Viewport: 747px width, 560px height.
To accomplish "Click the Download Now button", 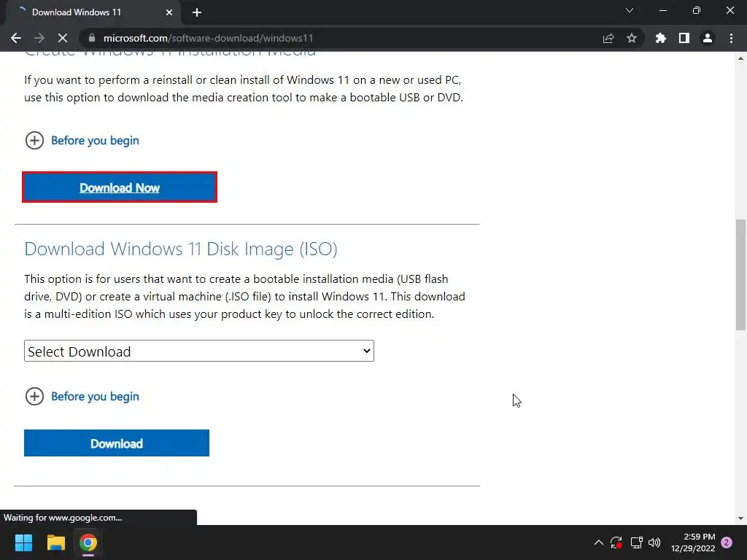I will click(120, 187).
